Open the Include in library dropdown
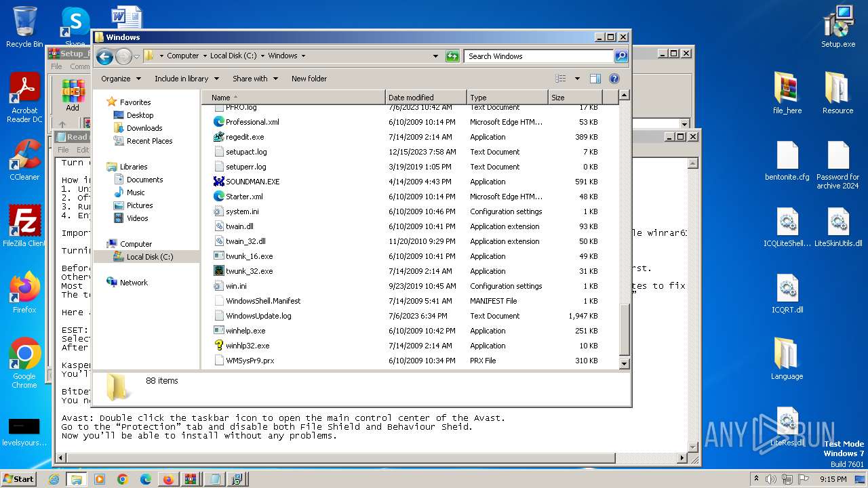Viewport: 868px width, 488px height. click(186, 79)
